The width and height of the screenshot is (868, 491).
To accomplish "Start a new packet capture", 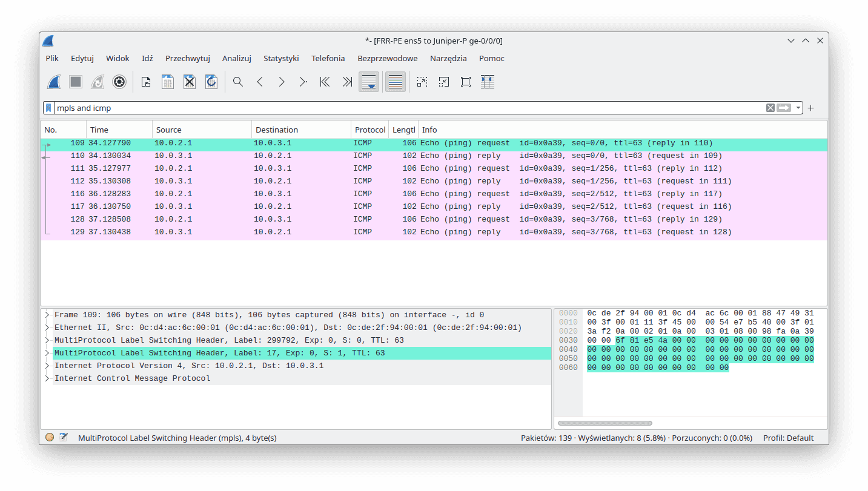I will pyautogui.click(x=54, y=81).
